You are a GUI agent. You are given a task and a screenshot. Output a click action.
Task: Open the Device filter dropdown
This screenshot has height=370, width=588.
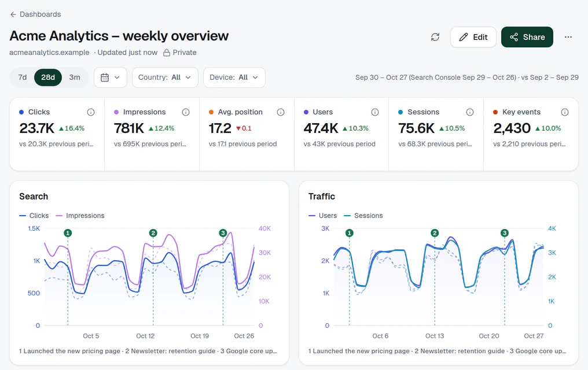(x=234, y=77)
